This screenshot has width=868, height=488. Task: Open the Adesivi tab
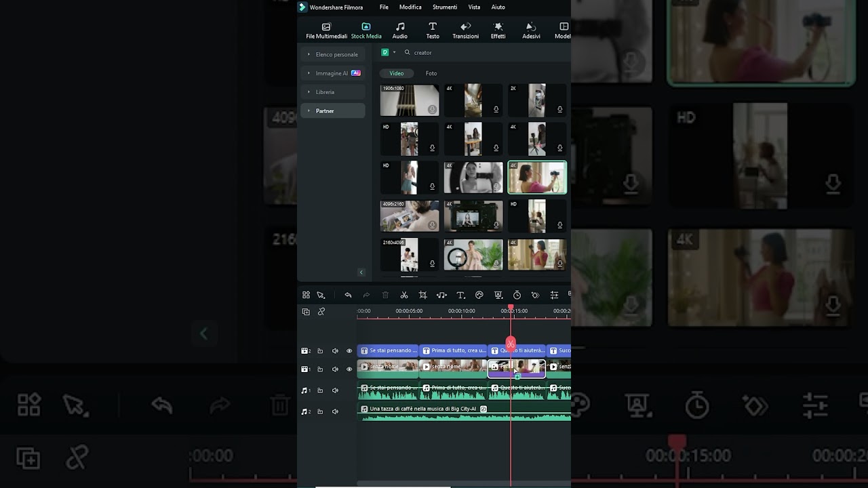531,30
